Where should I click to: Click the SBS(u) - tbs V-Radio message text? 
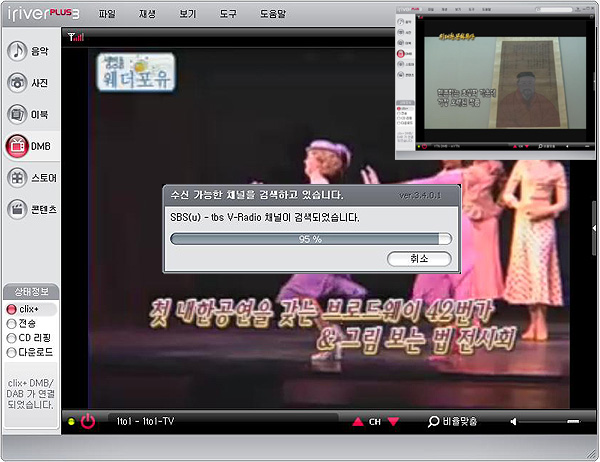[x=265, y=217]
